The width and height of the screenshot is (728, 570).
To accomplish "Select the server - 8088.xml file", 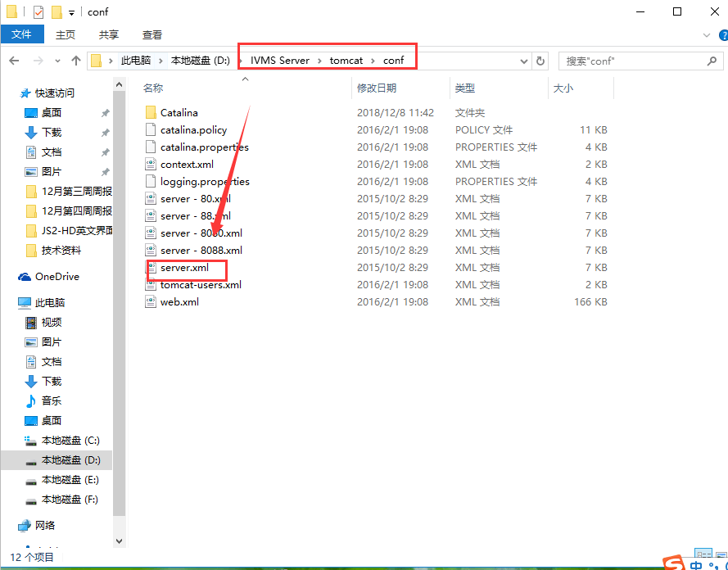I will [x=201, y=250].
